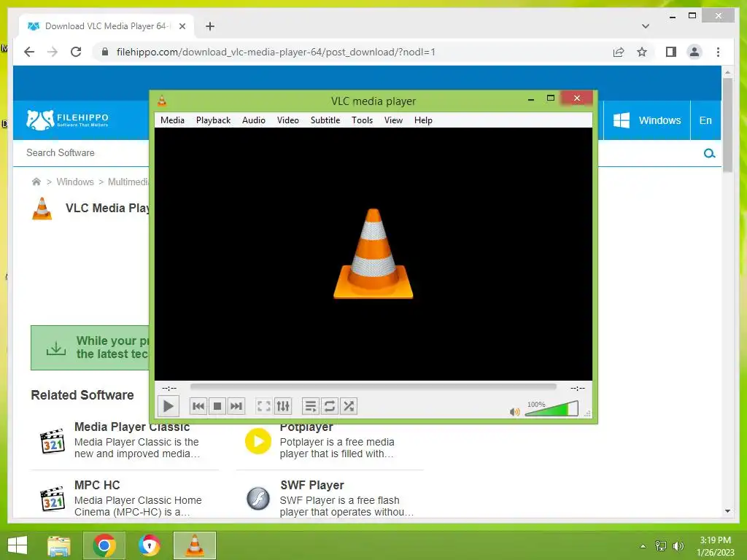Screen dimensions: 747x560
Task: Open the taskbar clock and date
Action: click(x=715, y=546)
